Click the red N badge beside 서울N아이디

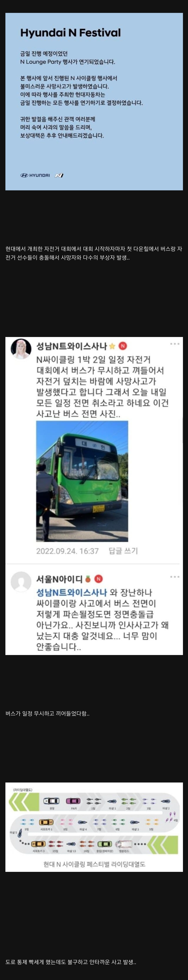[99, 579]
